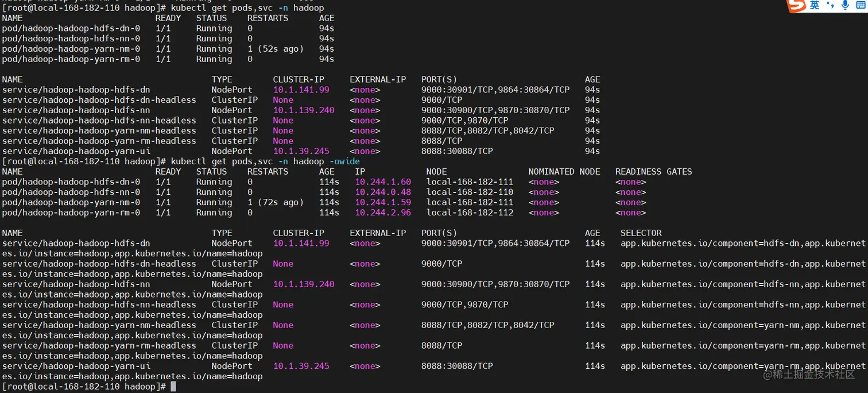Click pod/hadoop-hadoop-yarn-nm-0 in the 94s listing

point(71,49)
